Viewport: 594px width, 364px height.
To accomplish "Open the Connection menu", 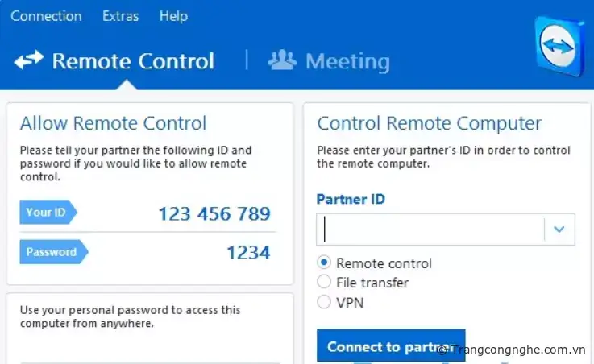I will pos(46,16).
